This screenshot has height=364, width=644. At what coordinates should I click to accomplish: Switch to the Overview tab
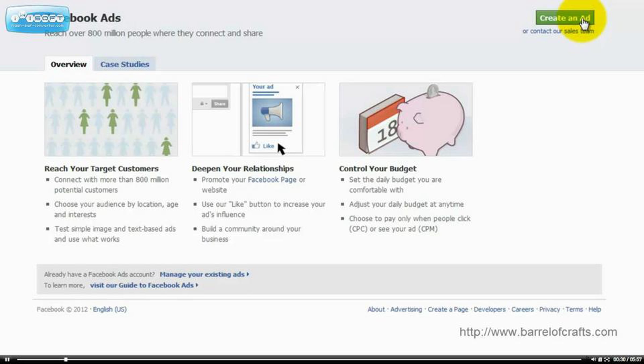click(x=68, y=64)
